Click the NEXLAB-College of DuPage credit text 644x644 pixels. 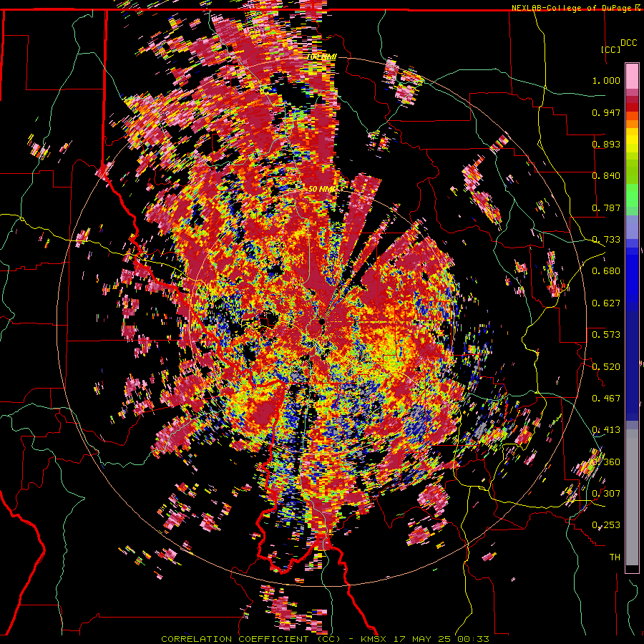(572, 8)
